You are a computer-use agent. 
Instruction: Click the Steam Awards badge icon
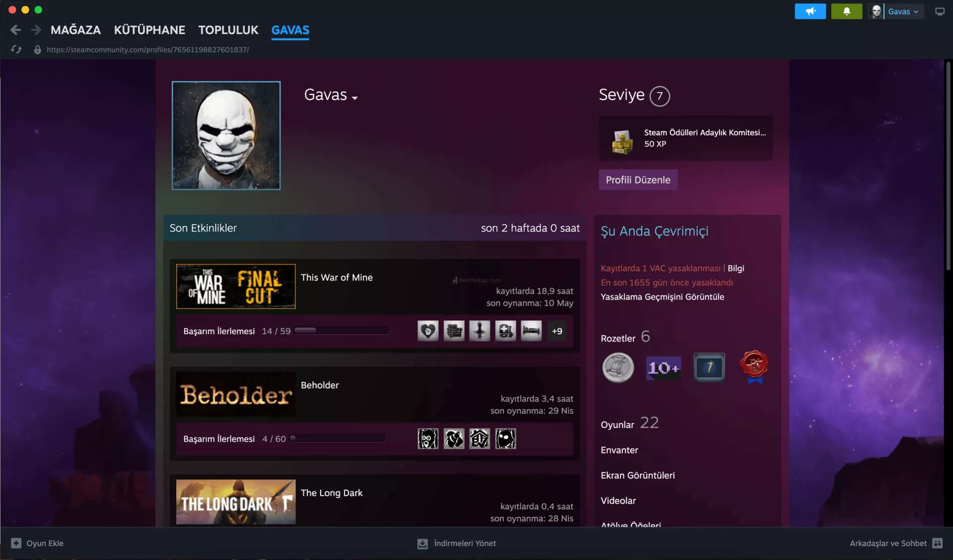tap(622, 142)
